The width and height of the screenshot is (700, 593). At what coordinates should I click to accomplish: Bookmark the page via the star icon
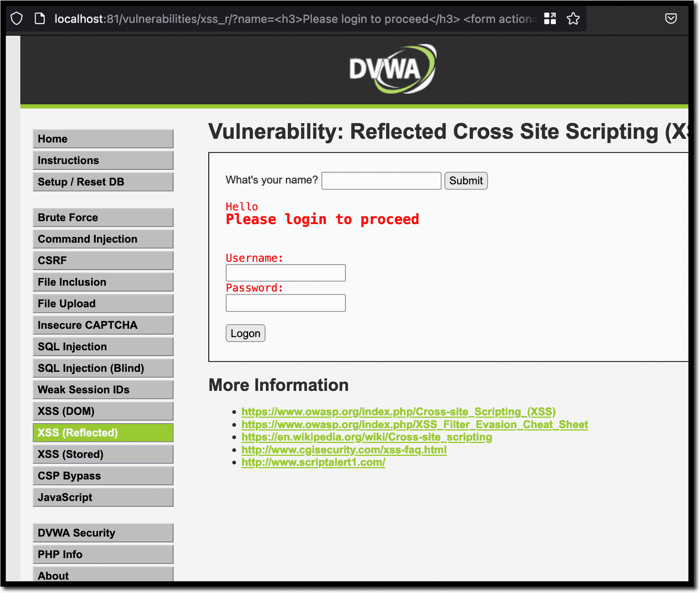point(573,18)
